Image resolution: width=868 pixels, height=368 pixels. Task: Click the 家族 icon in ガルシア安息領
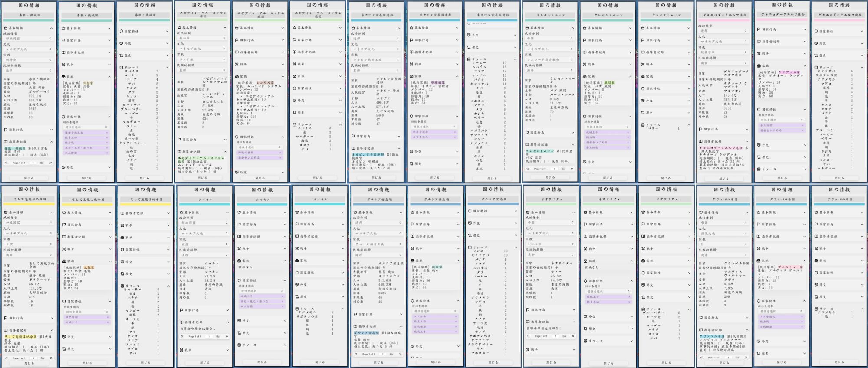pos(412,261)
